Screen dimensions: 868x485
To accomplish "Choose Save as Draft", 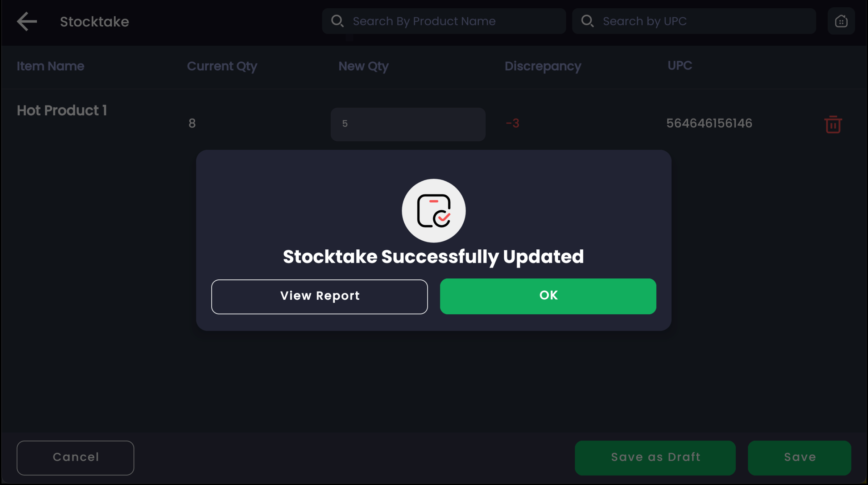I will tap(655, 457).
